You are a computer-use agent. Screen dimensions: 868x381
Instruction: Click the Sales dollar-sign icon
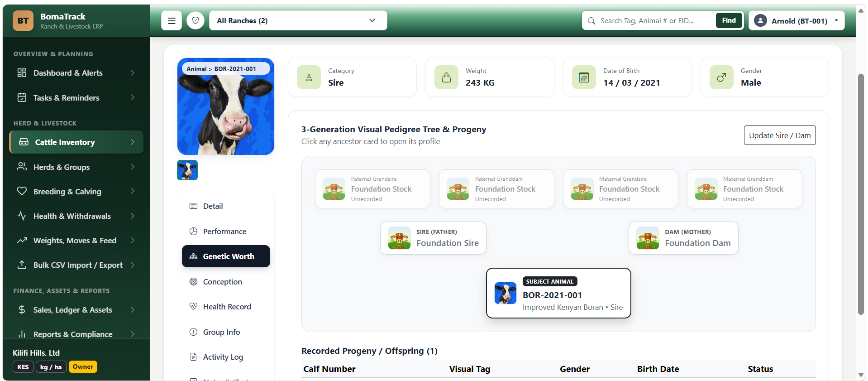point(22,310)
